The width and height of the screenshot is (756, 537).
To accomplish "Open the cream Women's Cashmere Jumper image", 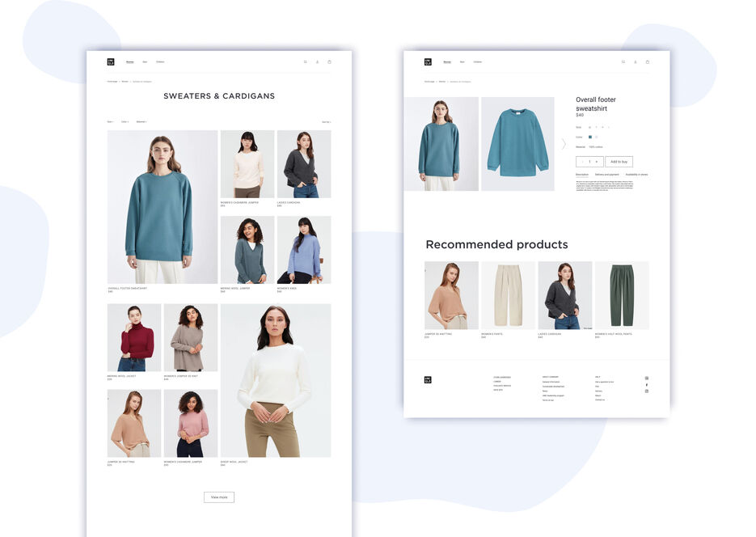I will 247,164.
